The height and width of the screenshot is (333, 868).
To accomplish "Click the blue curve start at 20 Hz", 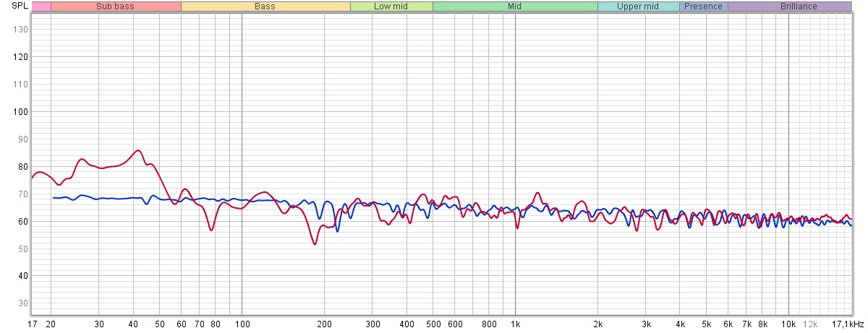I will coord(53,197).
